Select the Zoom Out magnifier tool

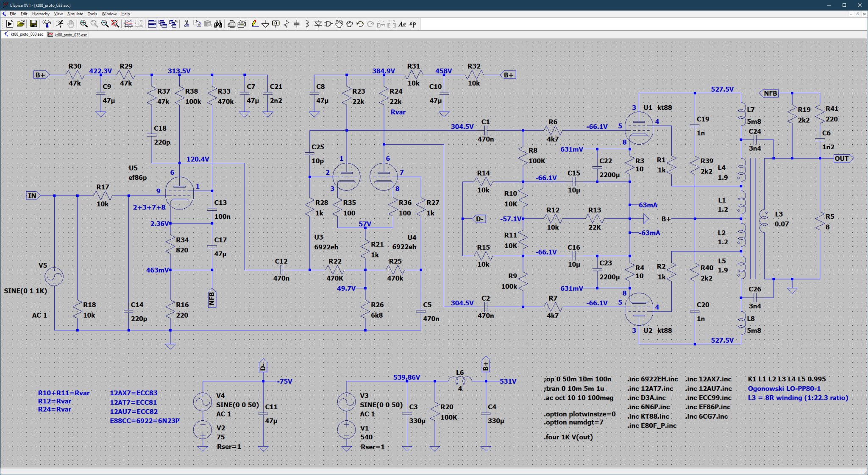tap(105, 24)
